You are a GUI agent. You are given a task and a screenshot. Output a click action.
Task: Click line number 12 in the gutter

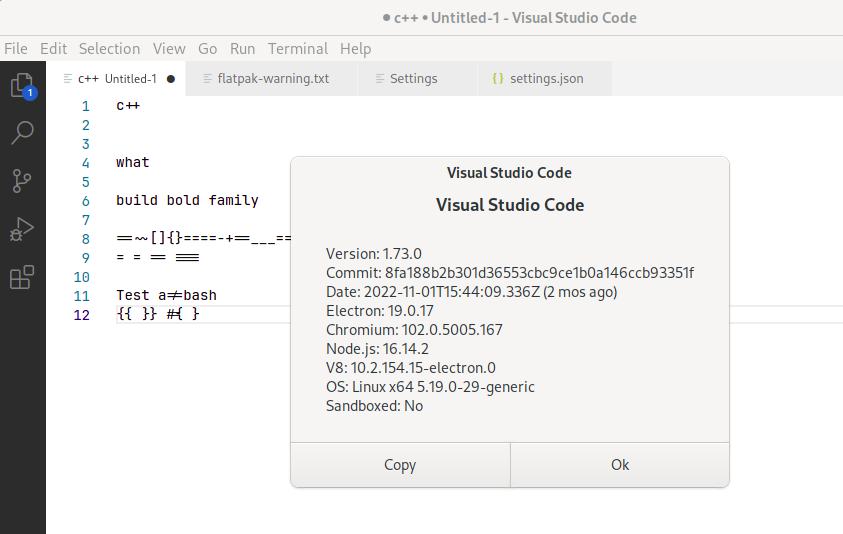(82, 315)
